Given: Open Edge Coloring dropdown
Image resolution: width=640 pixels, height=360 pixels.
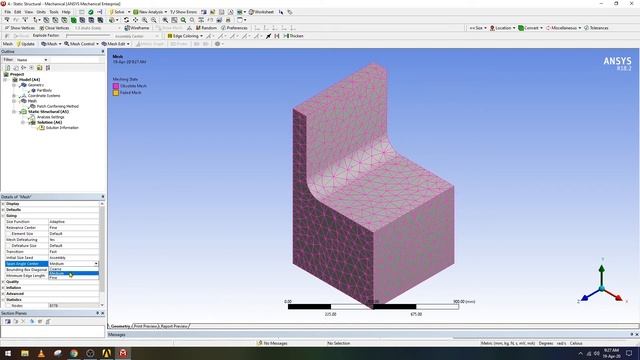Looking at the screenshot, I should click(x=185, y=36).
